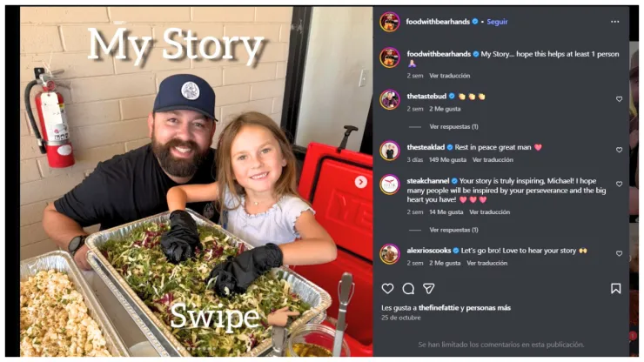Viewport: 644px width, 362px height.
Task: Open comment bubble icon under the post
Action: pos(408,288)
